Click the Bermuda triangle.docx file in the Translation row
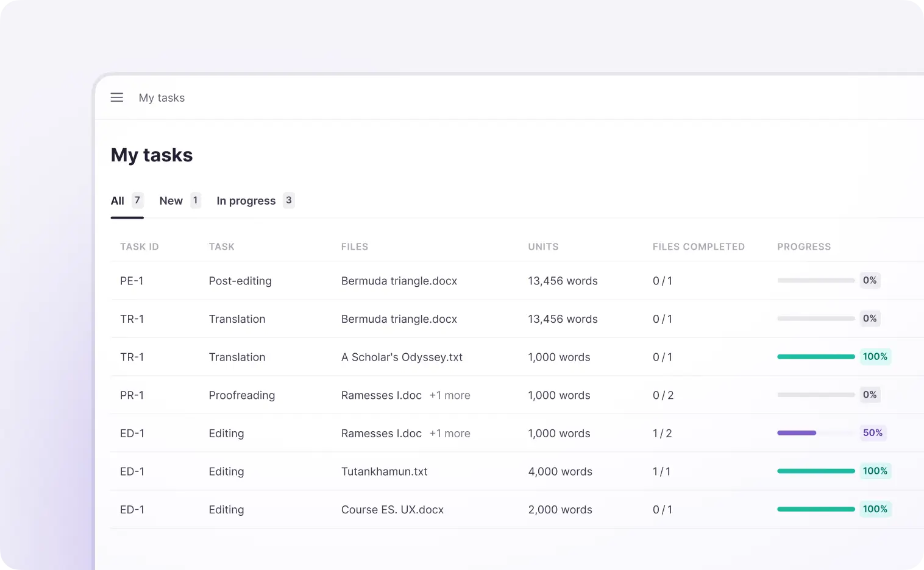Viewport: 924px width, 570px height. pyautogui.click(x=399, y=319)
